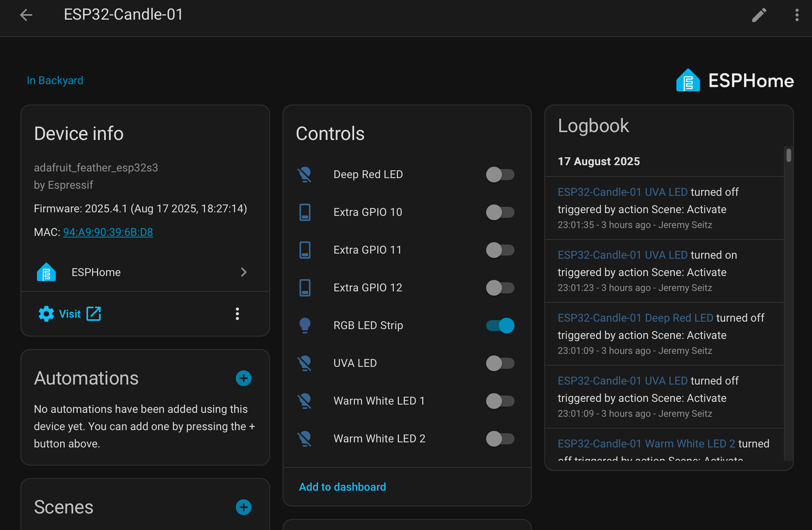Open the UVA LED turned off logbook entry
Image resolution: width=812 pixels, height=530 pixels.
(623, 192)
